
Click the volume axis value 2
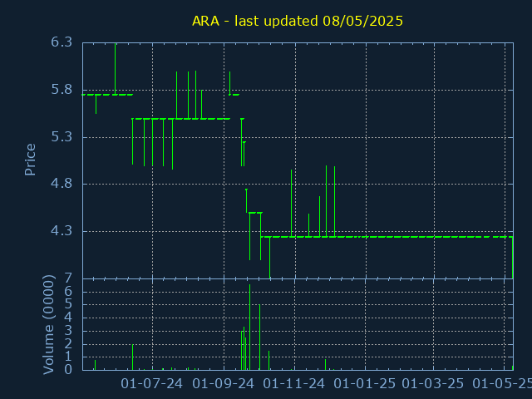[68, 344]
